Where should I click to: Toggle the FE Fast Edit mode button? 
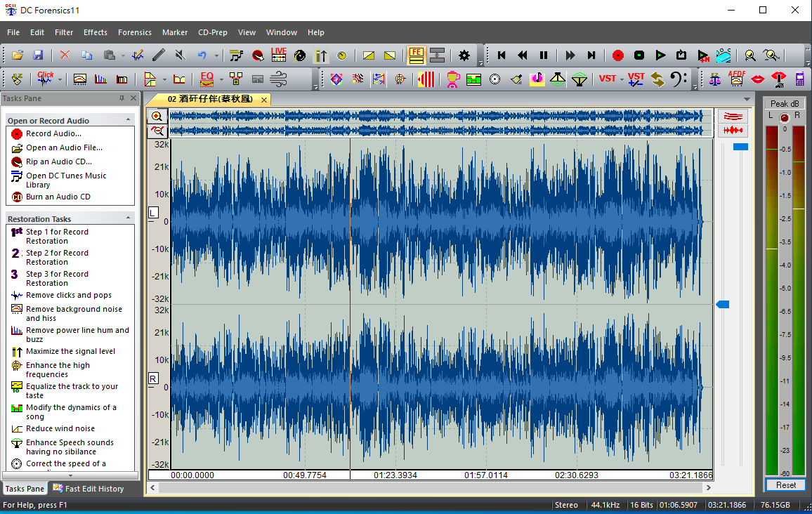416,55
